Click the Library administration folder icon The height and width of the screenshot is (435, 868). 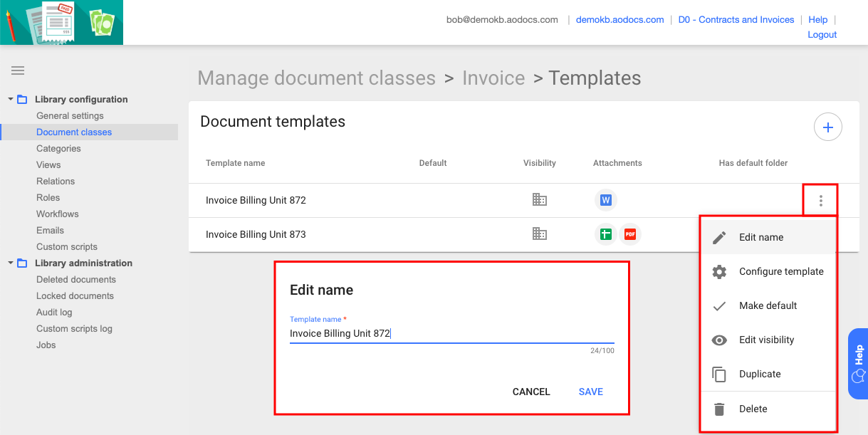(22, 263)
